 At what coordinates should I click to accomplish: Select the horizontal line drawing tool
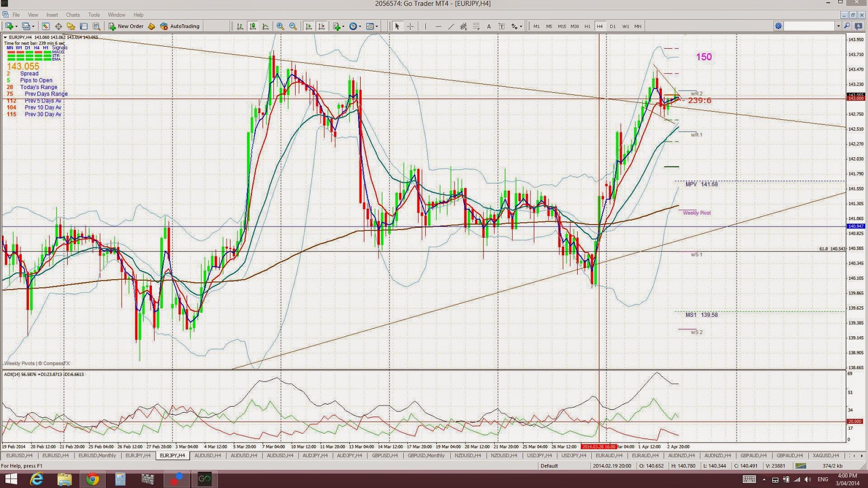(438, 26)
